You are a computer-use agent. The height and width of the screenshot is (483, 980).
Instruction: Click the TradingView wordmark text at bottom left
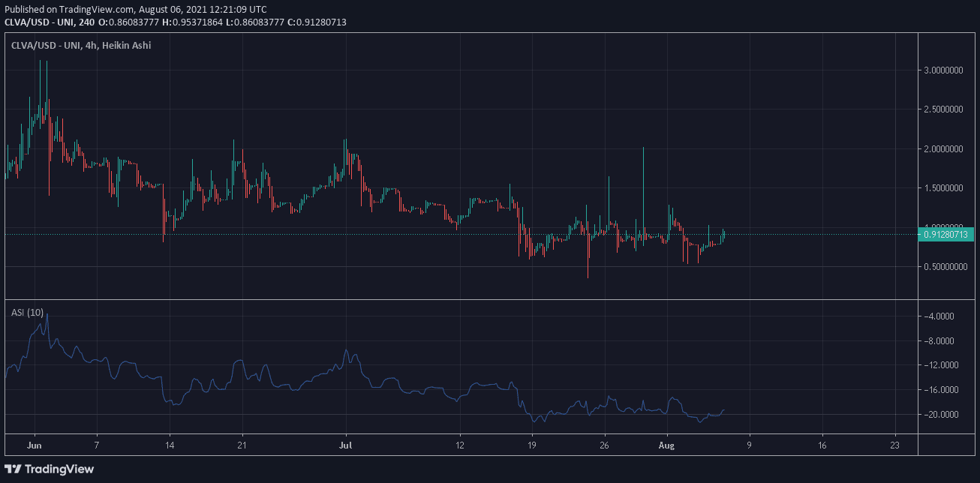click(x=59, y=469)
